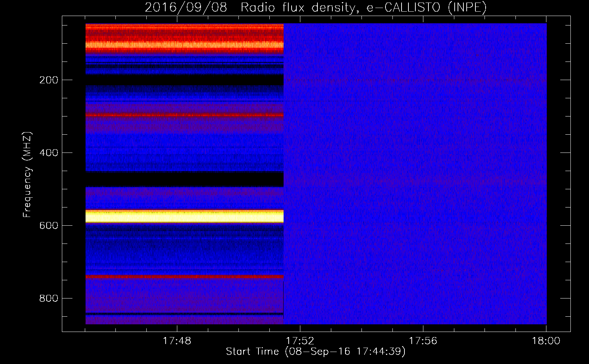
Task: Click the 17:56 time tick label
Action: click(x=423, y=341)
